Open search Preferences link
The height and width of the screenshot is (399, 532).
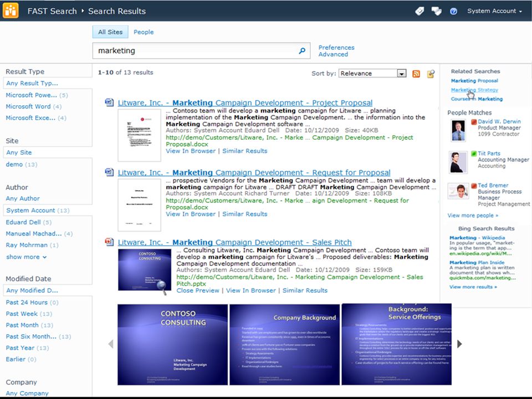336,48
